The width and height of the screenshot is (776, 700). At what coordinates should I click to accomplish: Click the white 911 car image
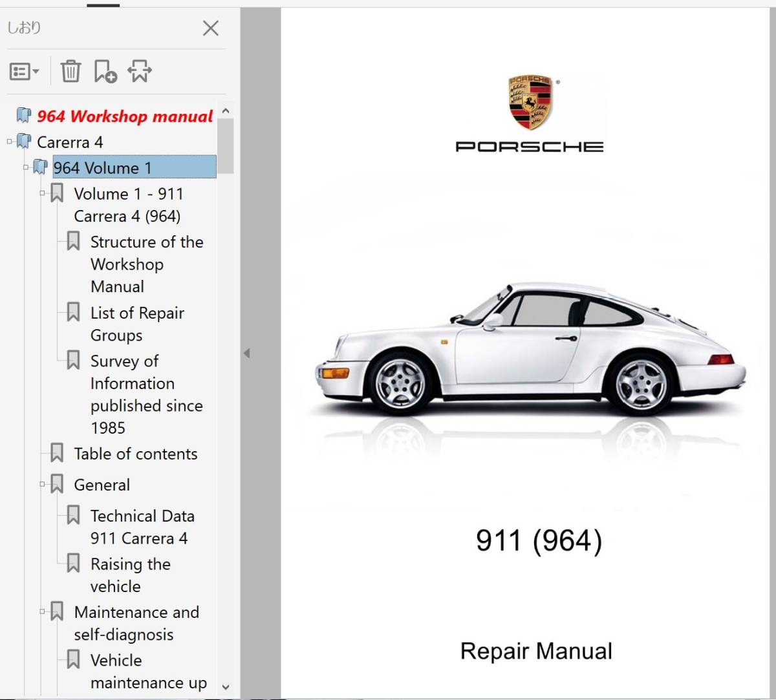[530, 350]
